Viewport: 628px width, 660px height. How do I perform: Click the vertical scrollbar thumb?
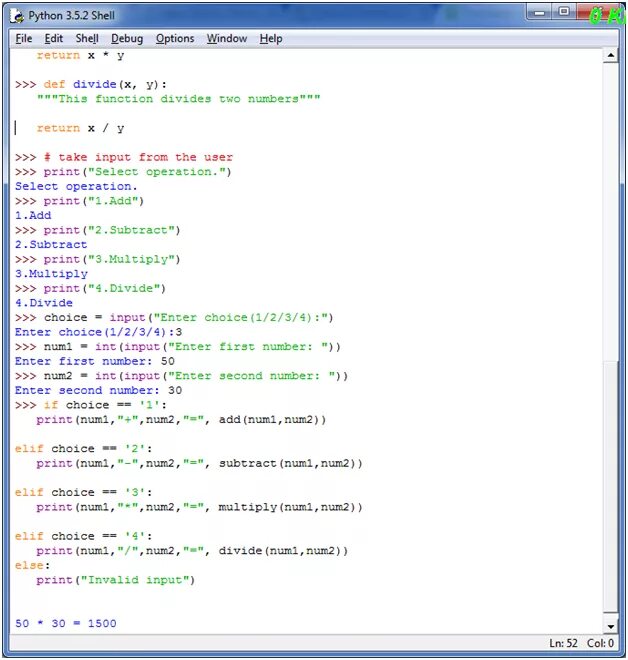click(x=611, y=486)
